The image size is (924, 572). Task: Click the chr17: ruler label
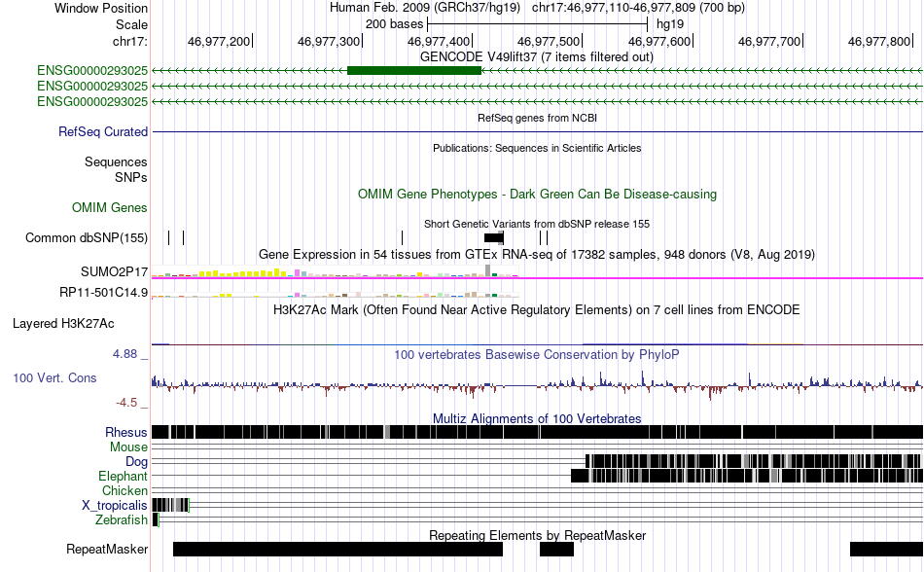coord(129,41)
